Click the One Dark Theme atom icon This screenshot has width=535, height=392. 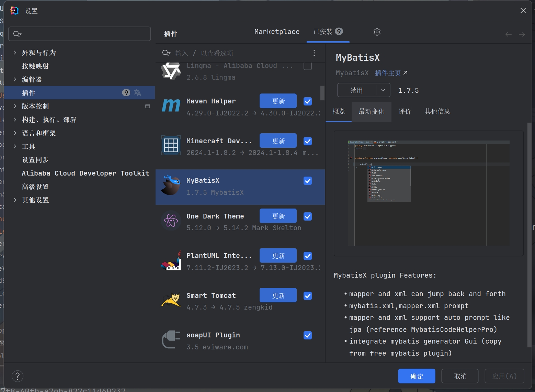(x=171, y=221)
